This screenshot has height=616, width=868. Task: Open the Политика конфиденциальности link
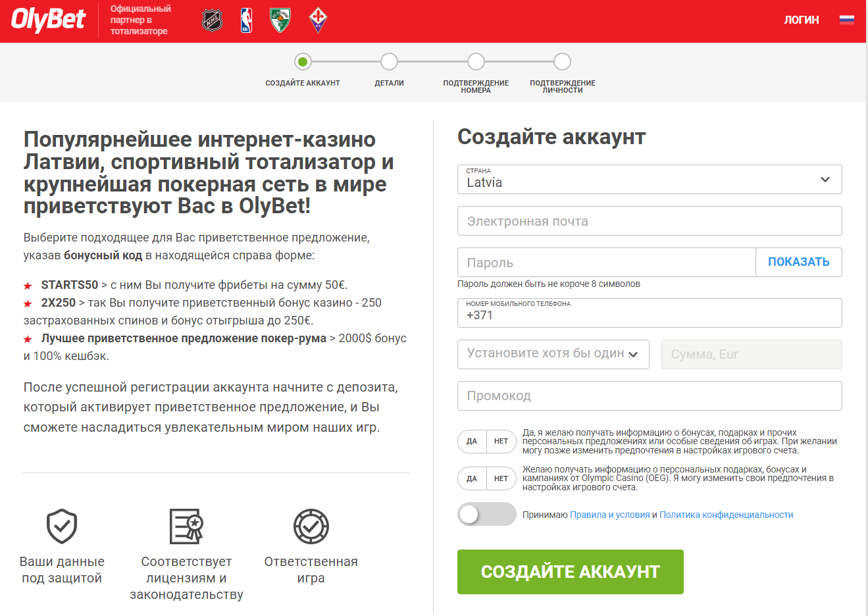click(727, 515)
